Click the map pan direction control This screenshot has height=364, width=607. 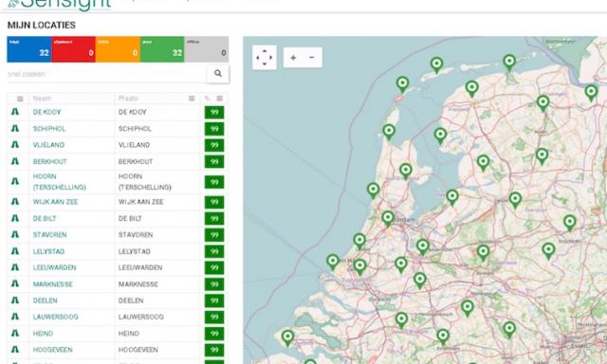coord(265,57)
